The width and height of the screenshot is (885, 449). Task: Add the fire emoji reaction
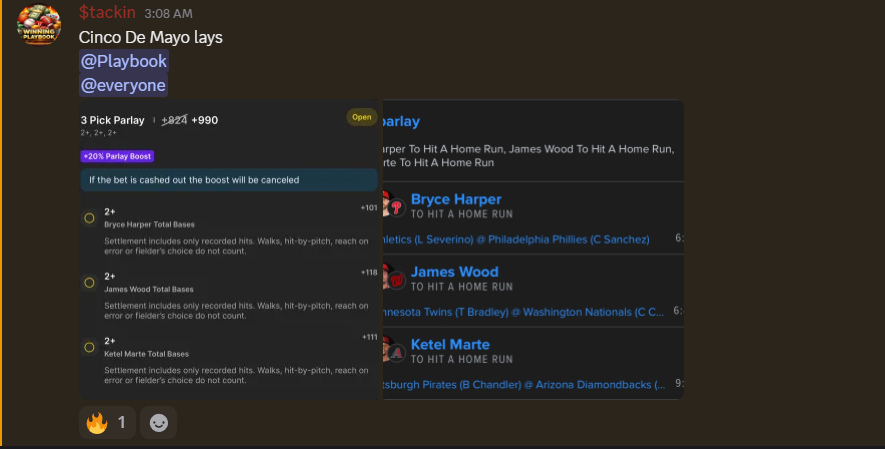click(x=107, y=422)
